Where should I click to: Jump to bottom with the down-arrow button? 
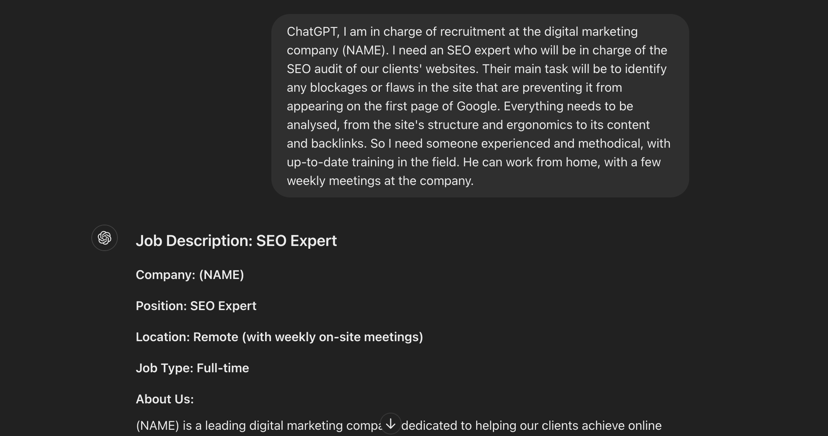390,423
